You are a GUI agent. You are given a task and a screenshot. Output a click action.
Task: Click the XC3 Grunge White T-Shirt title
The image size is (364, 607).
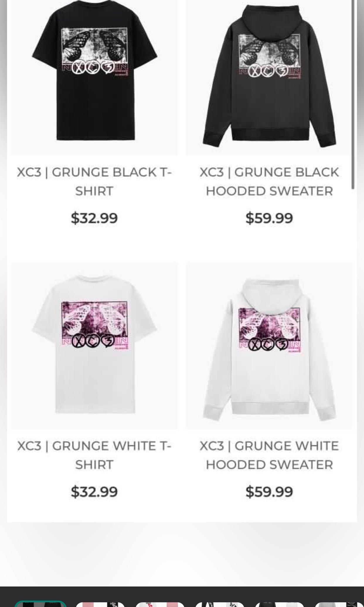[94, 455]
